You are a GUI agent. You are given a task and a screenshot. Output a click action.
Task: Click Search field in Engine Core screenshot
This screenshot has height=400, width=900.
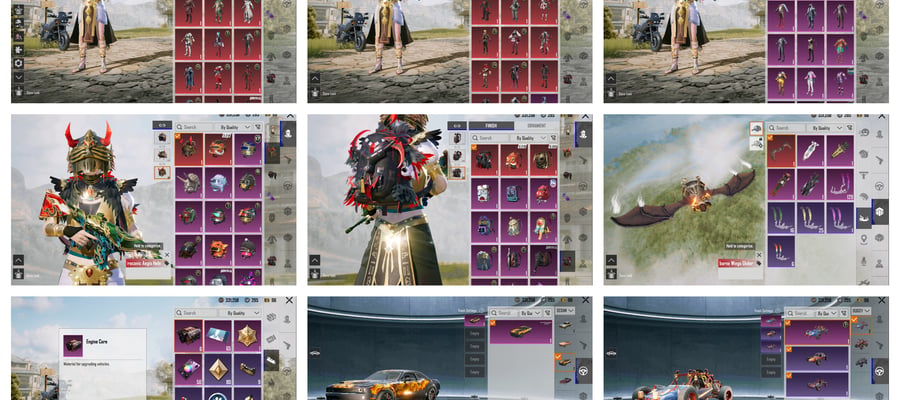coord(198,313)
